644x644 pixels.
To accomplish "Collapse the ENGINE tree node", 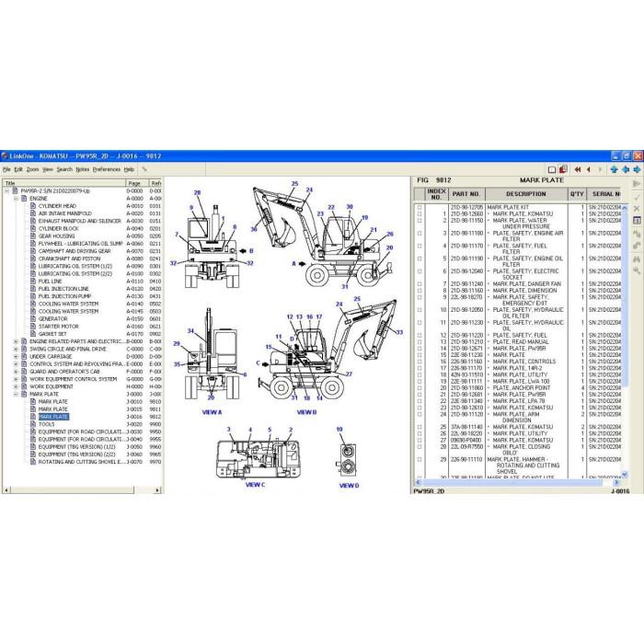I will coord(16,199).
